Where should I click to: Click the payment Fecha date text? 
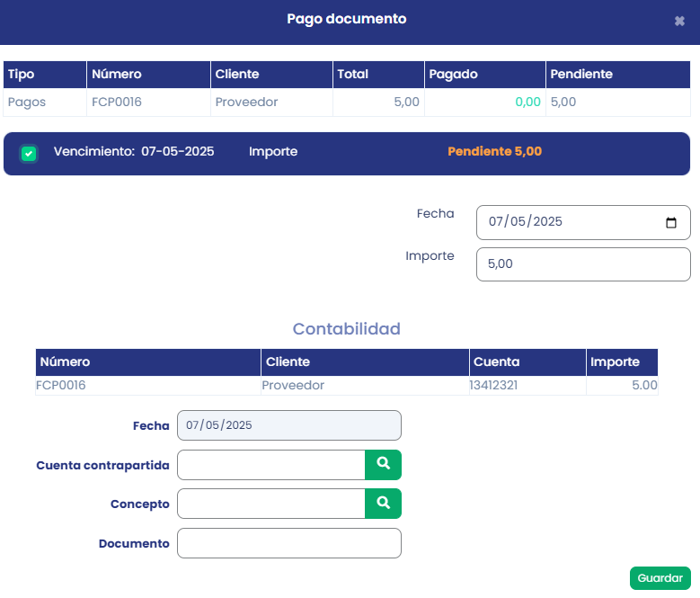525,222
